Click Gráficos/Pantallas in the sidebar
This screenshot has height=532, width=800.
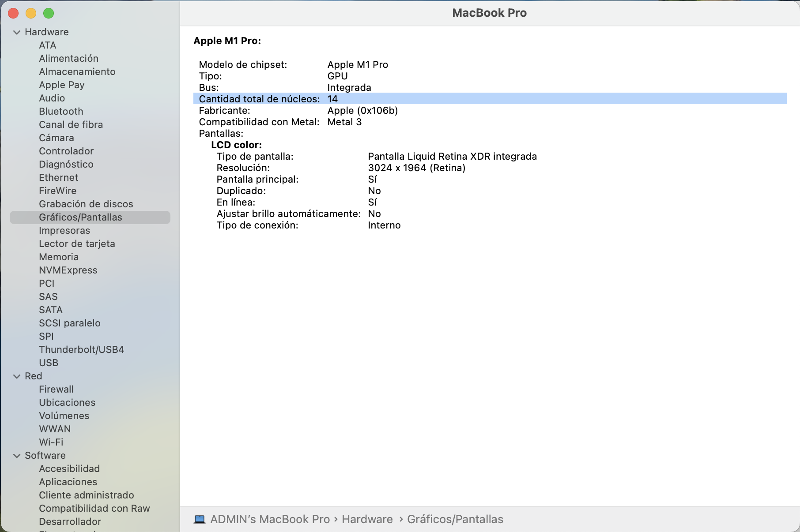tap(80, 217)
